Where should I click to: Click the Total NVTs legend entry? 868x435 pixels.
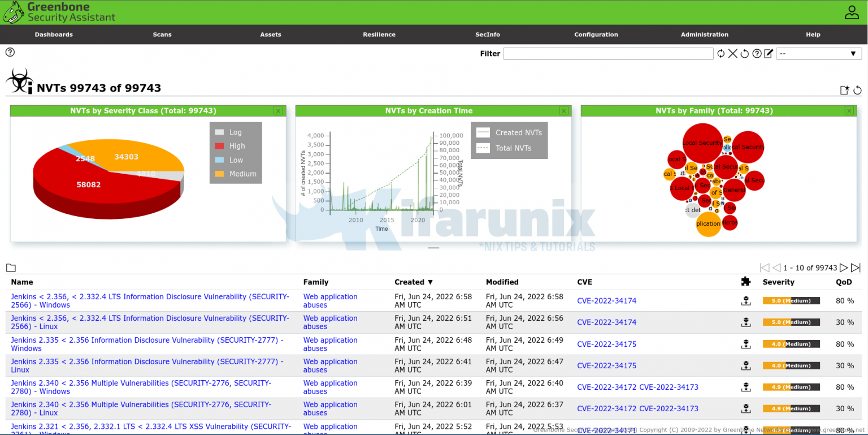[509, 148]
